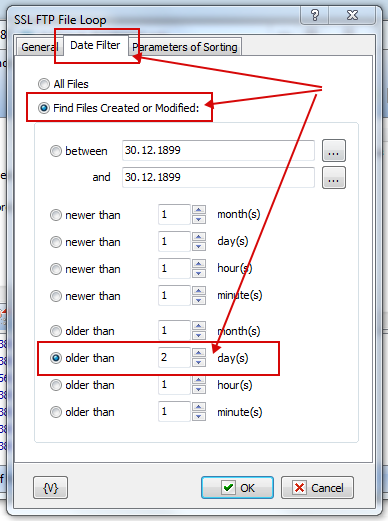Screen dimensions: 388x521
Task: Click the help question mark button
Action: 314,15
